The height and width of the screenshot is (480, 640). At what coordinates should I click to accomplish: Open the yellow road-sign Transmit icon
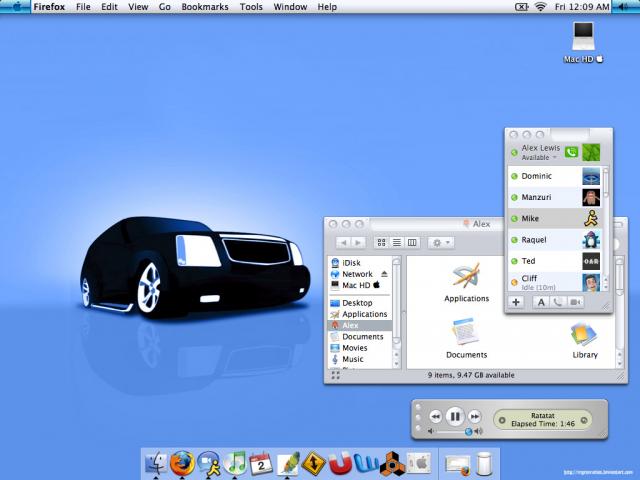click(x=313, y=464)
